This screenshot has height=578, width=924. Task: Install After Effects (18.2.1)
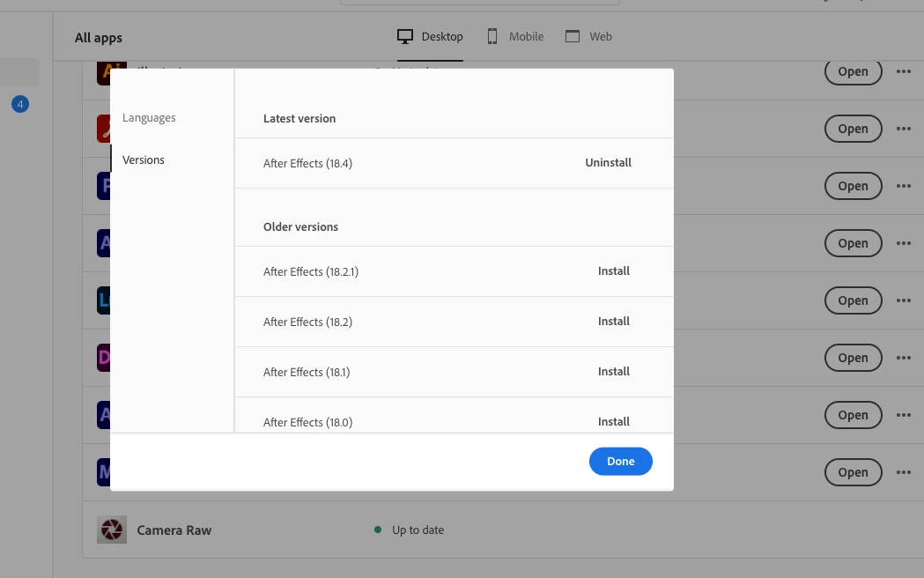pos(614,271)
